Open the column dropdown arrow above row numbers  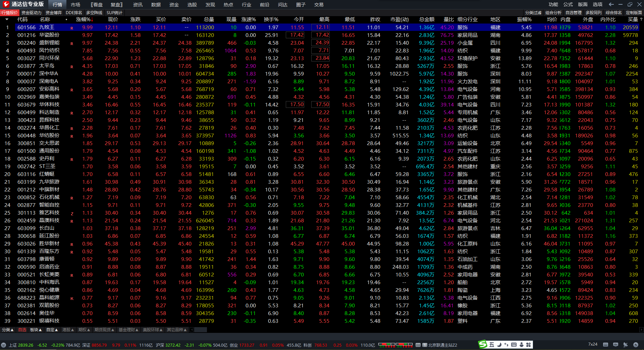point(7,19)
